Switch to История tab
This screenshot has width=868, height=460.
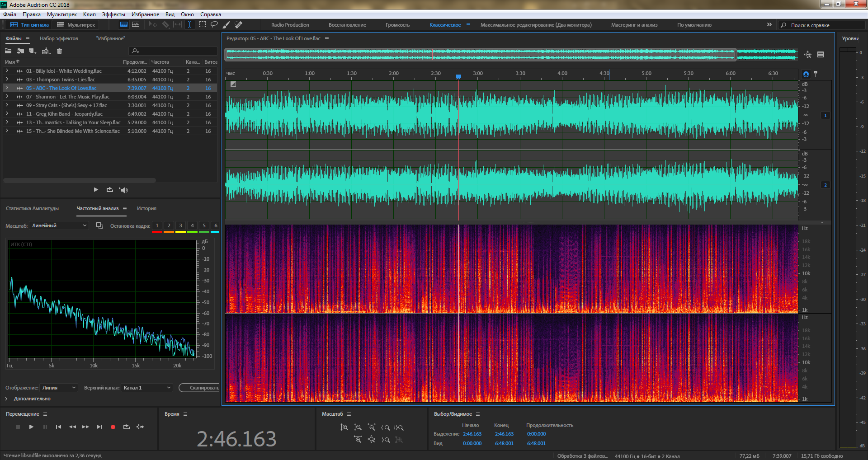[146, 208]
